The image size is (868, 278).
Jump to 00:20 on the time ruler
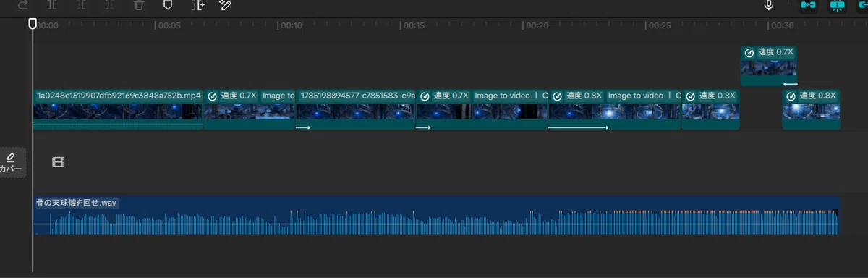click(x=536, y=25)
